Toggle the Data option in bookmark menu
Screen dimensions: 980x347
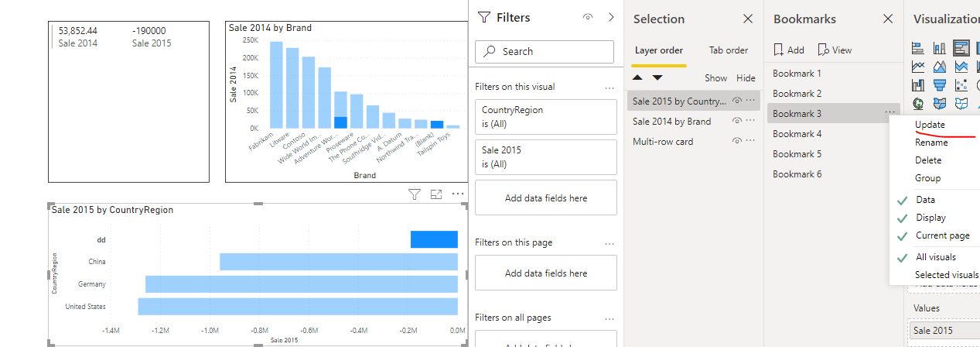pyautogui.click(x=926, y=200)
